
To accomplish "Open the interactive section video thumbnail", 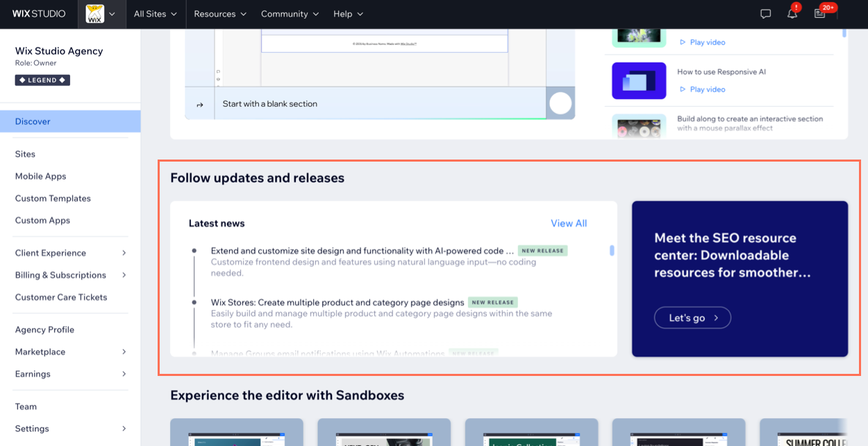I will pos(639,126).
